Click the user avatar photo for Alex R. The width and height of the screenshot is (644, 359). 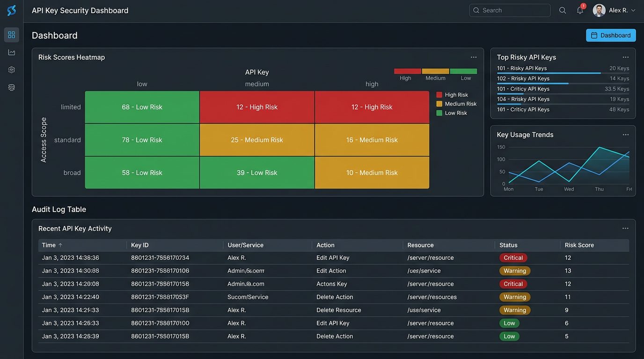pos(599,10)
